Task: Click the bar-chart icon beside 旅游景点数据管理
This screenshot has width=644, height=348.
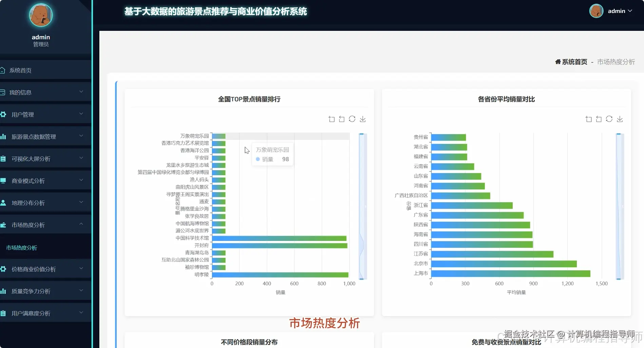Action: (3, 137)
